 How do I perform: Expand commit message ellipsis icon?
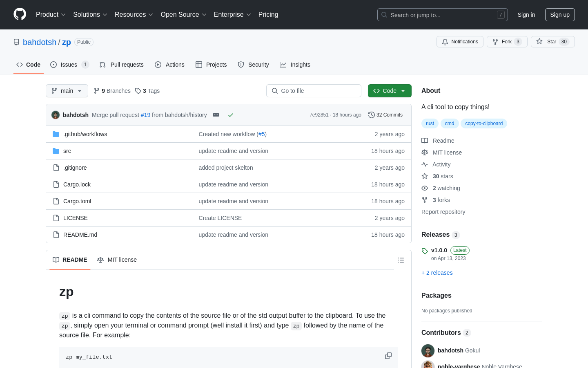pos(216,115)
